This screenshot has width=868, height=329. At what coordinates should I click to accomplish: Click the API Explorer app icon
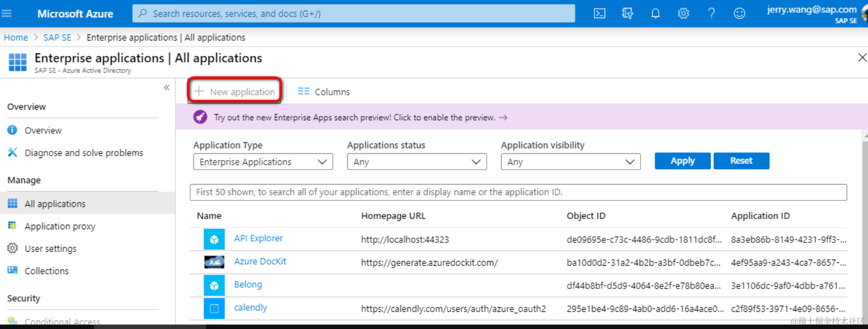click(214, 239)
